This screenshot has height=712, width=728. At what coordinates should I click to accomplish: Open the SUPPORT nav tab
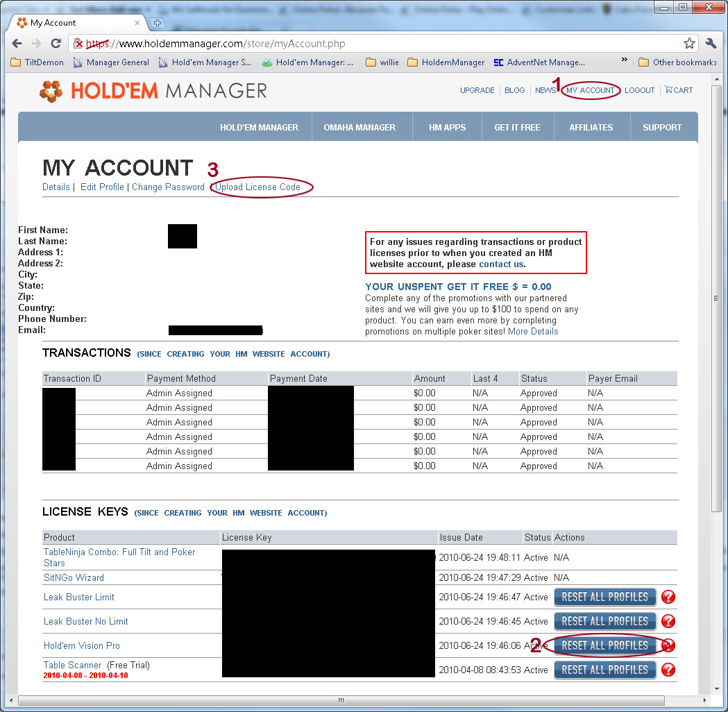662,127
